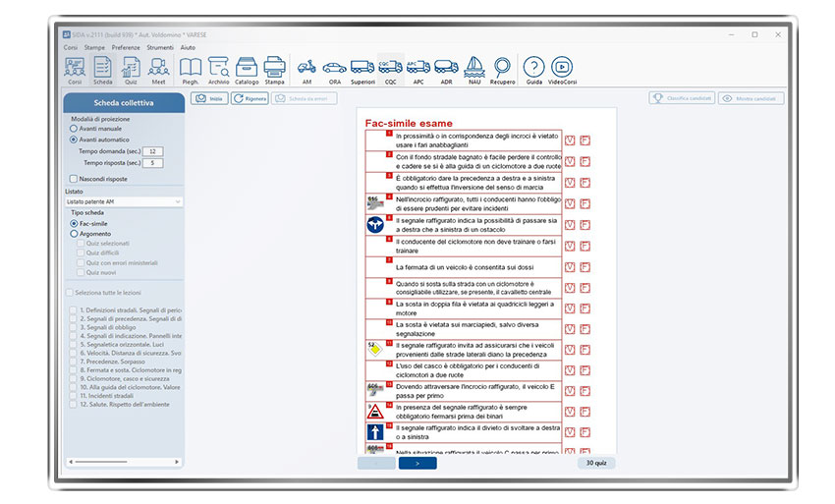835x504 pixels.
Task: Select the Avanti manuale radio button
Action: (74, 129)
